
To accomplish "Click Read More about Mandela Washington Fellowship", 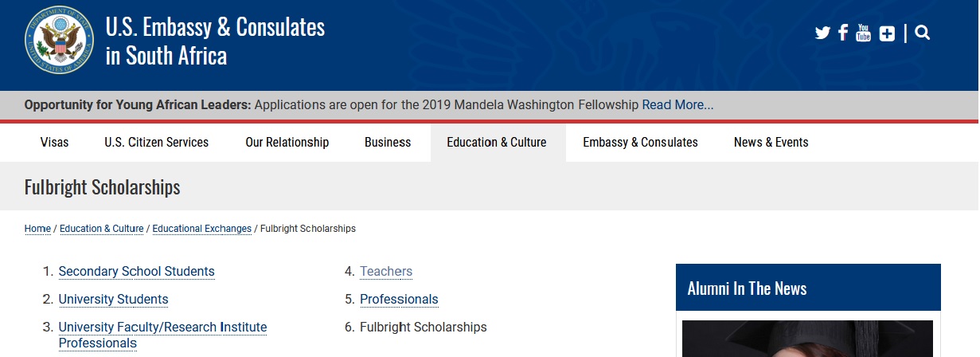I will (677, 105).
